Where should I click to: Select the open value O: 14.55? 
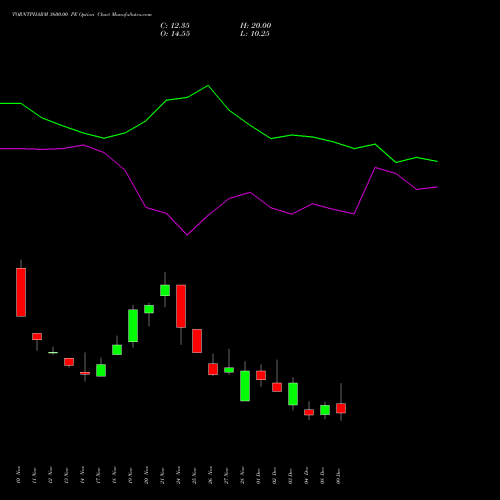175,34
